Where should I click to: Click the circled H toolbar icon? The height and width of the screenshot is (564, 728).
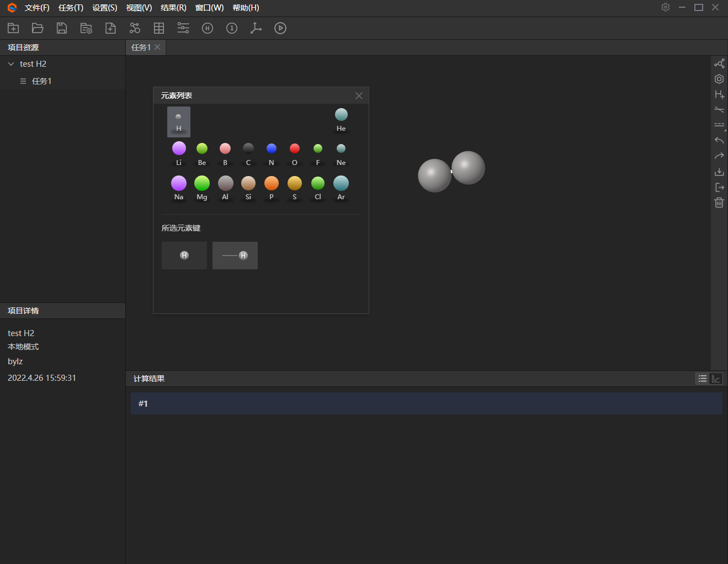208,28
